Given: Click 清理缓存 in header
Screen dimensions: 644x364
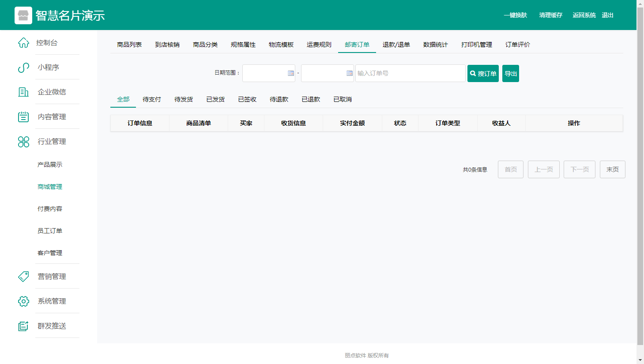Looking at the screenshot, I should coord(551,15).
